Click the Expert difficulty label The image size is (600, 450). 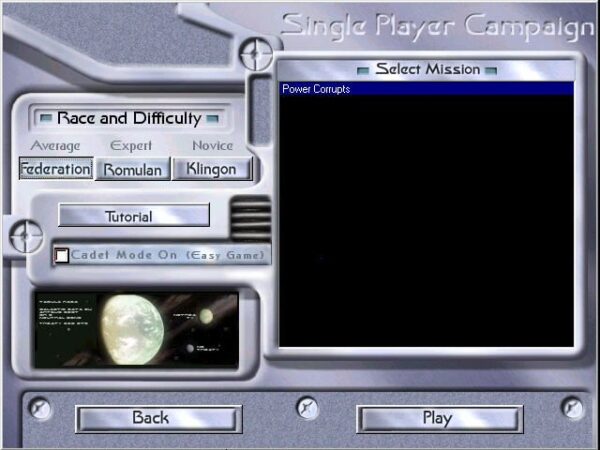click(x=131, y=146)
